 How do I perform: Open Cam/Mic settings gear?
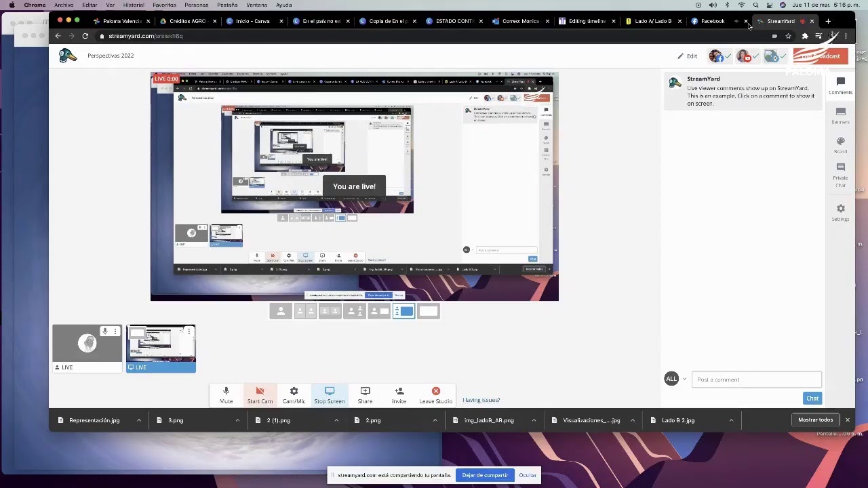[294, 395]
